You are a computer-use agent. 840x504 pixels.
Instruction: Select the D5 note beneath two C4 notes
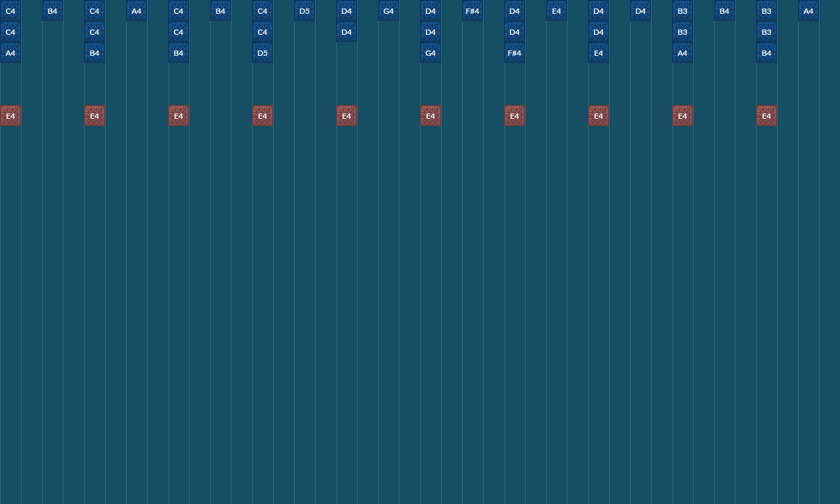coord(262,52)
